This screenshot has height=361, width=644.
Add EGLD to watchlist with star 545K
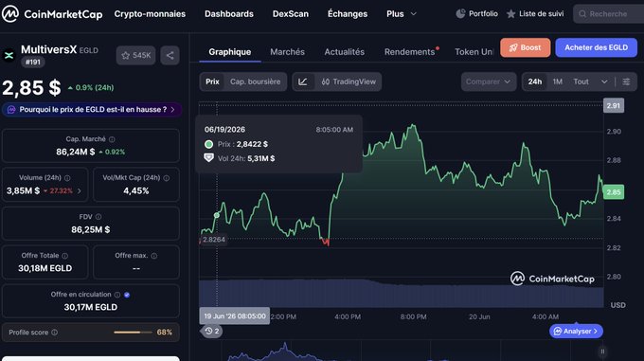click(x=136, y=56)
